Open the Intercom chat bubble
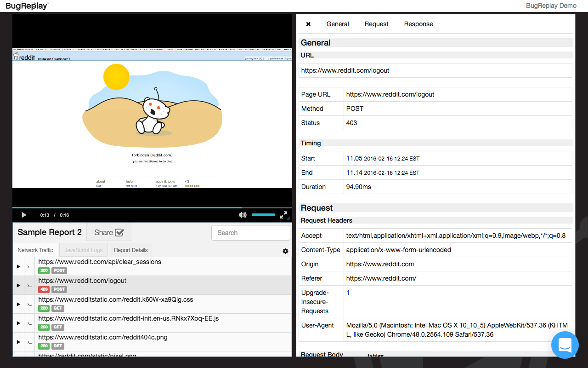The height and width of the screenshot is (368, 588). pos(565,345)
